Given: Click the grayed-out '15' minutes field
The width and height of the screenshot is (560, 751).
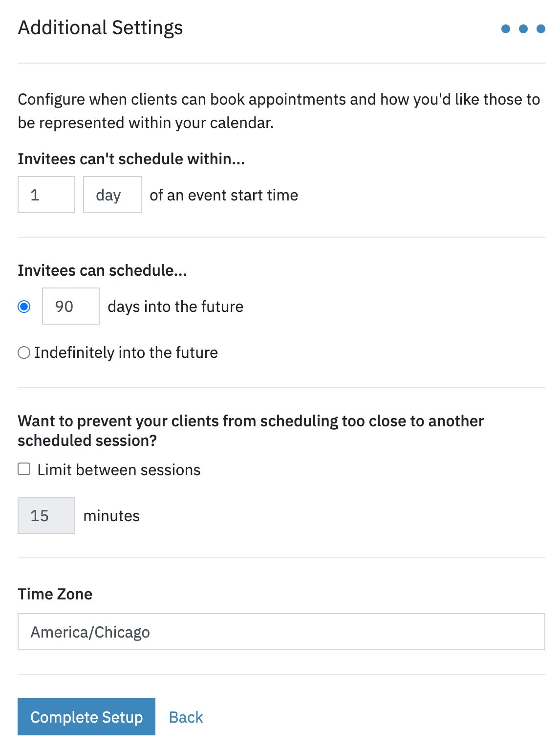Looking at the screenshot, I should coord(46,515).
